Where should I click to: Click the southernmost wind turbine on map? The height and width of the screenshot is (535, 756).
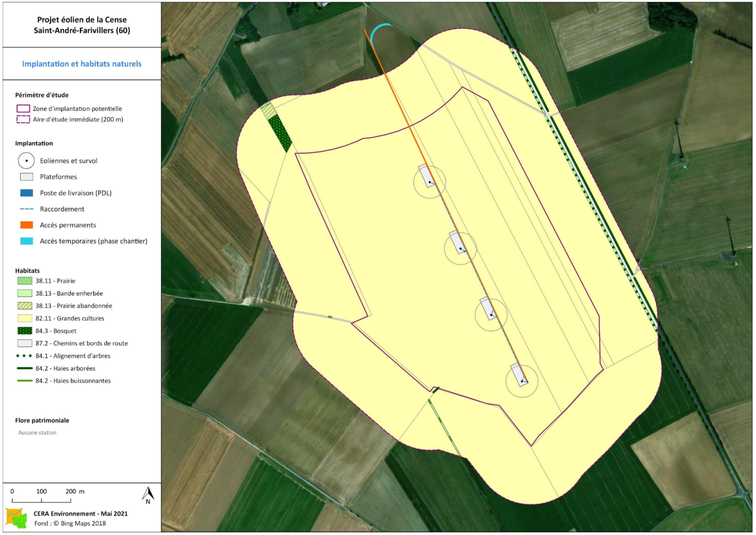tap(522, 381)
